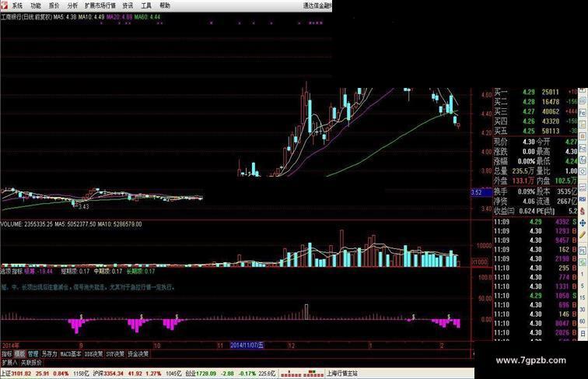Click the wave chart icon above RSI
588x379 pixels.
583,187
